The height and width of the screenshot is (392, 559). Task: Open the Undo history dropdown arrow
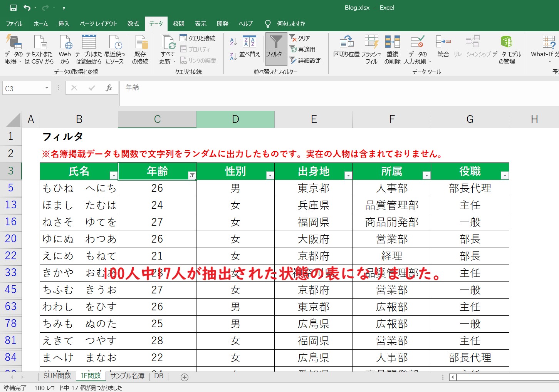pos(35,8)
